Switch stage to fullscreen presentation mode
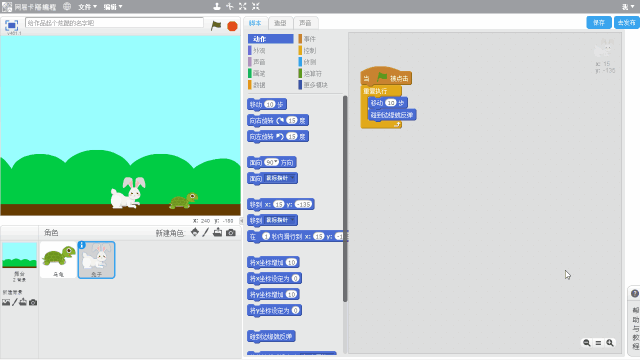This screenshot has height=360, width=640. (11, 25)
